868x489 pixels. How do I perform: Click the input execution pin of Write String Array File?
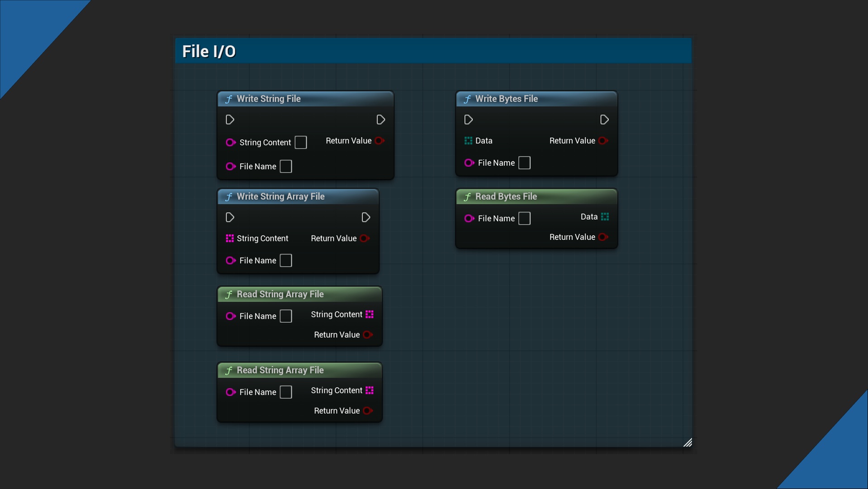(230, 217)
